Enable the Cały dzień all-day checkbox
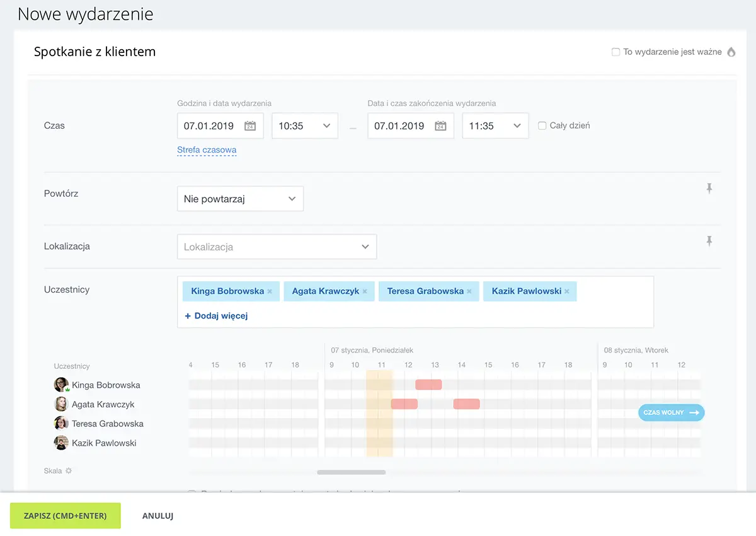756x536 pixels. [x=542, y=125]
